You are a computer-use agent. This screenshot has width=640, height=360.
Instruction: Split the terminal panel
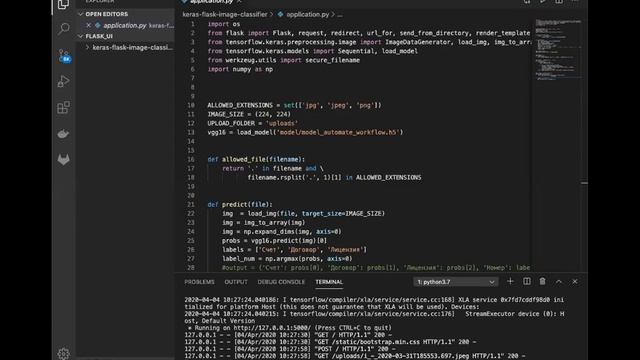[527, 281]
